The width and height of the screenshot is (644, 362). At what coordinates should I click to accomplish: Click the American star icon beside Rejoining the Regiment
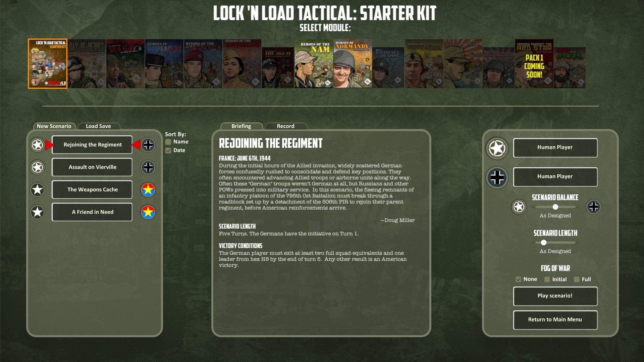point(37,145)
